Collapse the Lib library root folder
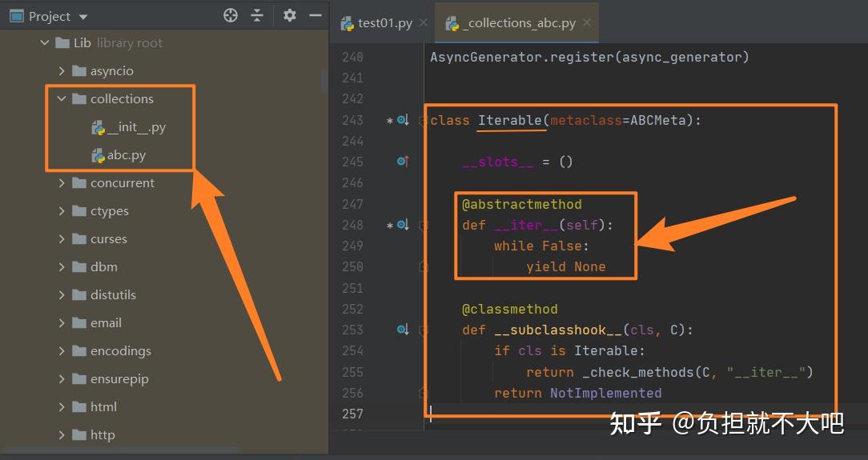 45,42
